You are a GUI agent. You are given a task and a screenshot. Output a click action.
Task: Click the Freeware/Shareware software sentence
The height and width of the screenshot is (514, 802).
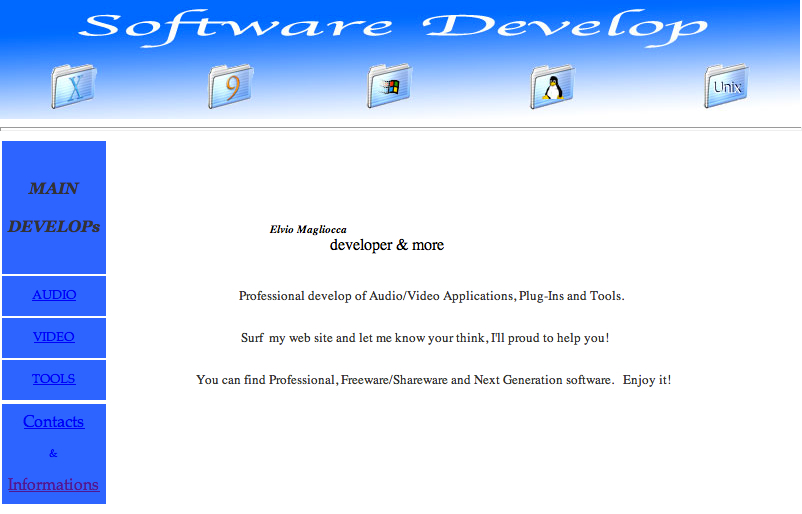[433, 380]
